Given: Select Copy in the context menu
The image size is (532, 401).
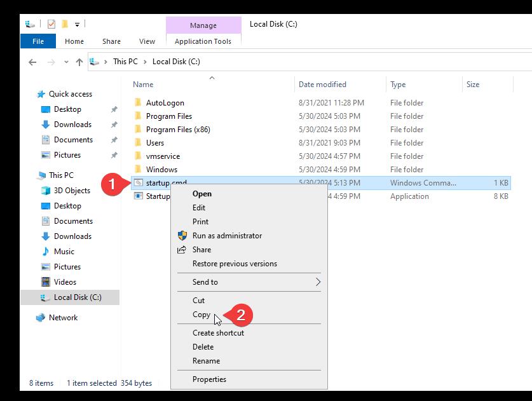Looking at the screenshot, I should 201,315.
